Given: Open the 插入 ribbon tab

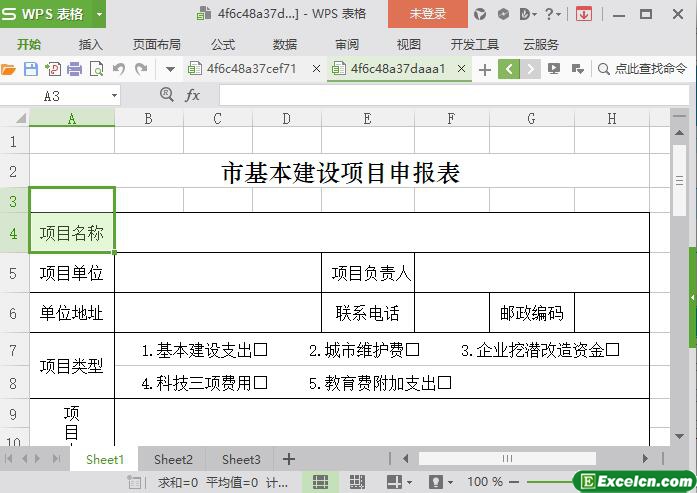Looking at the screenshot, I should pos(91,44).
